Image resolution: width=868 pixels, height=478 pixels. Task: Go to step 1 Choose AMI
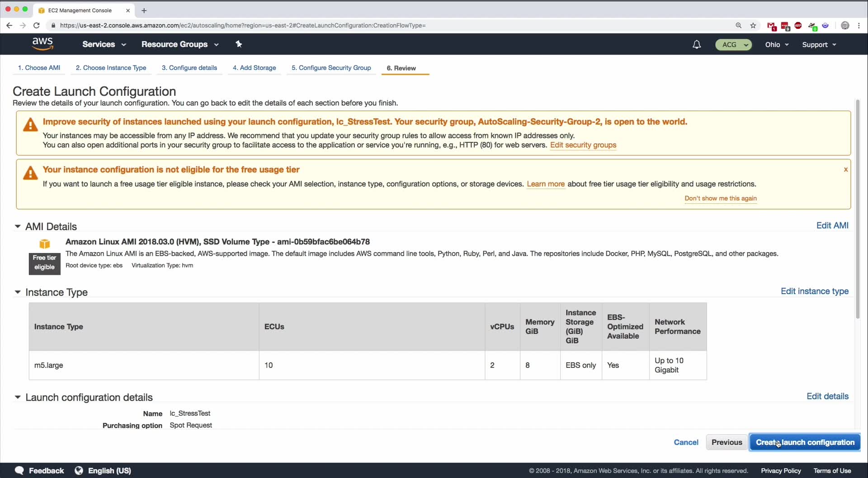pyautogui.click(x=39, y=68)
